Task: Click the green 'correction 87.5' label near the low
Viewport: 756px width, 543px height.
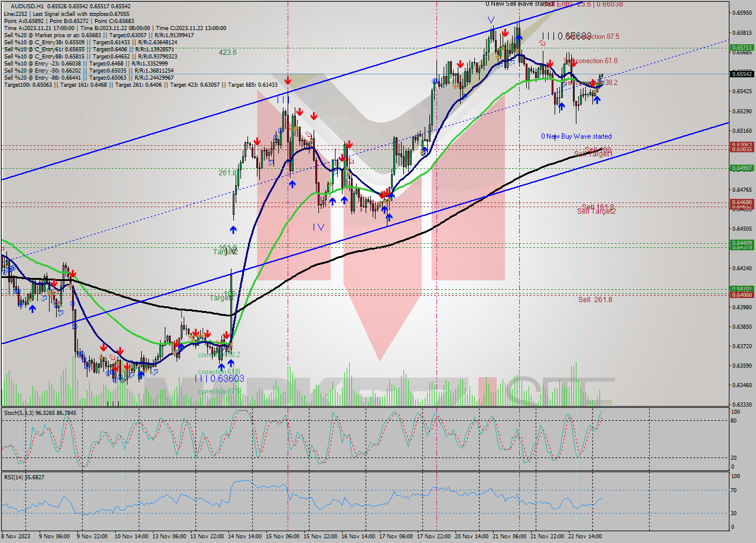Action: (219, 391)
